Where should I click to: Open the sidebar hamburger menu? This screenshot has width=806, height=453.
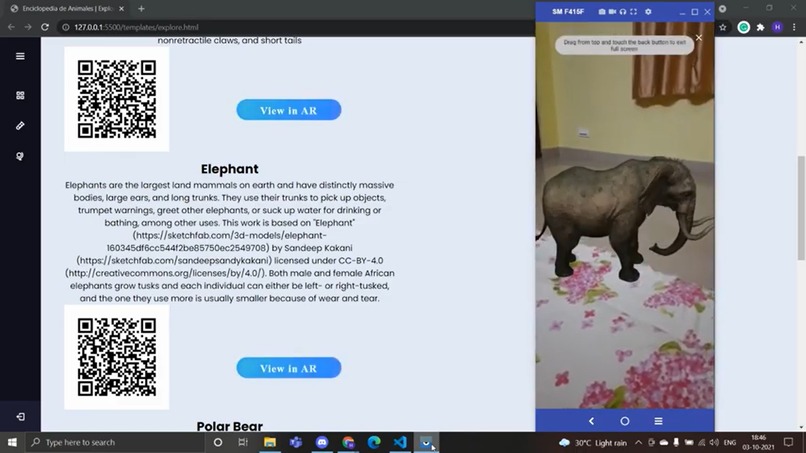[x=20, y=56]
